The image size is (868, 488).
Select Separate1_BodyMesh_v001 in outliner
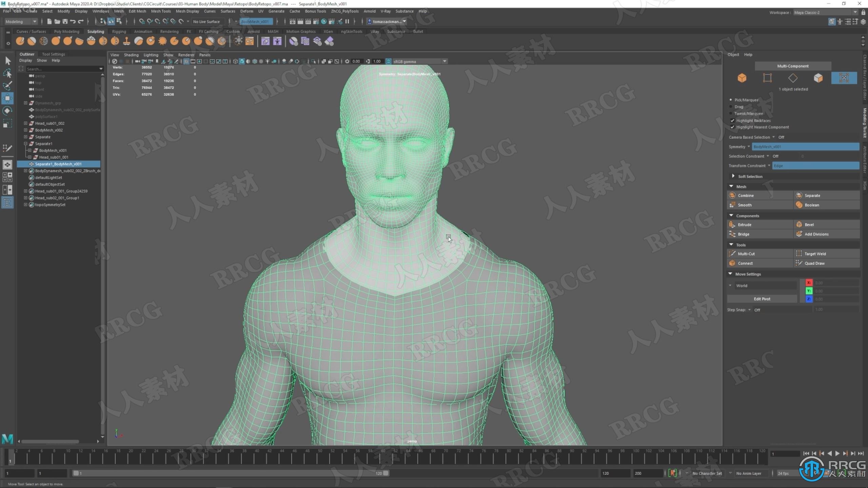(58, 164)
